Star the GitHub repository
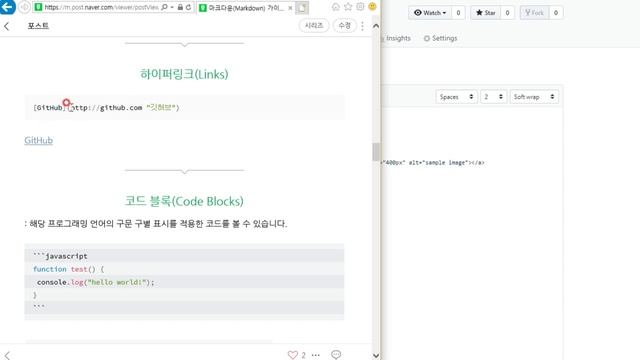 point(486,13)
